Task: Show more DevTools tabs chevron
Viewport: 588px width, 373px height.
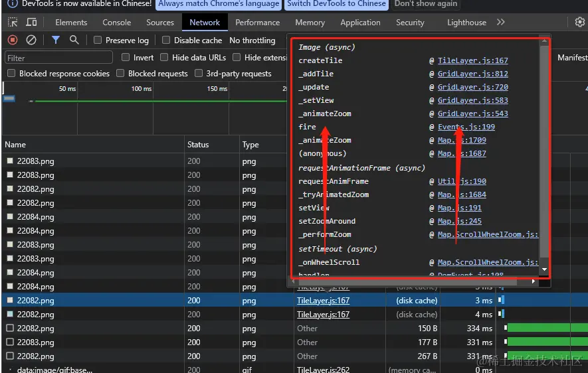Action: click(500, 22)
